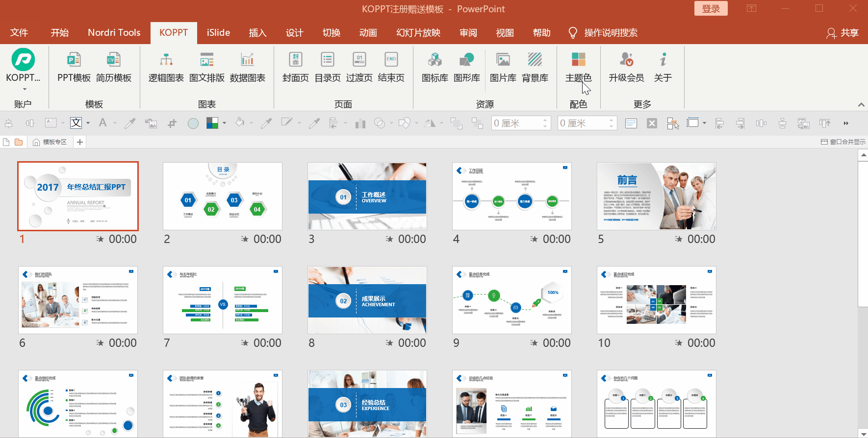868x438 pixels.
Task: Open the 数据图表 data charts
Action: pyautogui.click(x=248, y=67)
